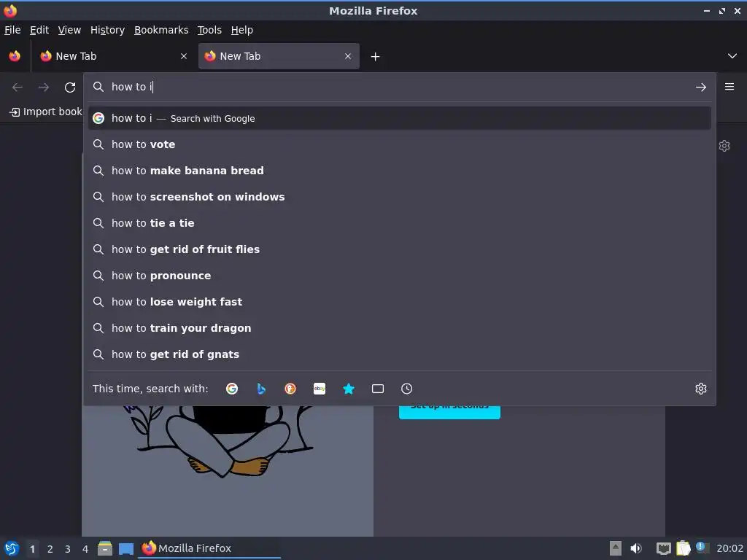The image size is (747, 560).
Task: Click the Firefox View pinned icon
Action: 15,56
